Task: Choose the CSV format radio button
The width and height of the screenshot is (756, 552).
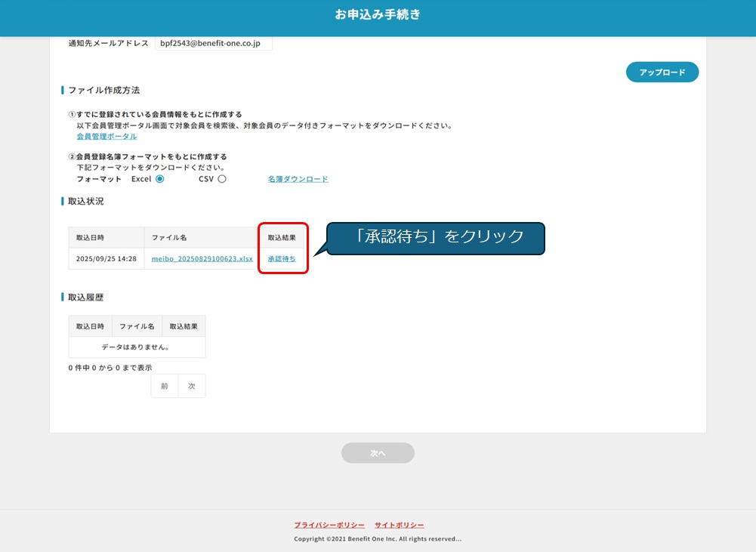Action: [x=222, y=179]
